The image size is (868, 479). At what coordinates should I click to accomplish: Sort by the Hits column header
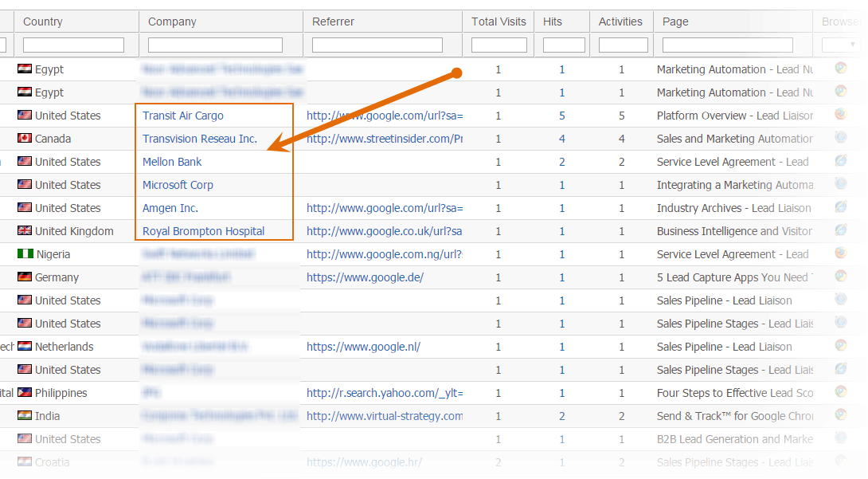pyautogui.click(x=553, y=22)
